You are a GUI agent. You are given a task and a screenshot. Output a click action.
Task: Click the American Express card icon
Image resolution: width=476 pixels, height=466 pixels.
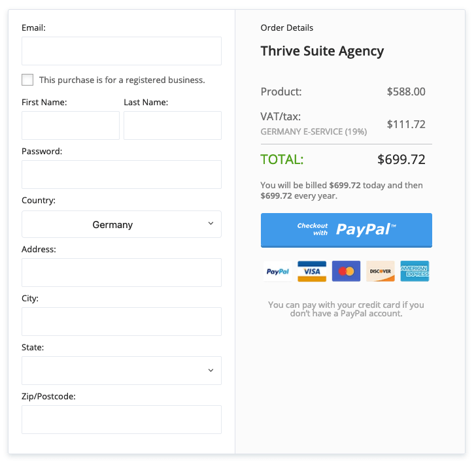pos(415,271)
